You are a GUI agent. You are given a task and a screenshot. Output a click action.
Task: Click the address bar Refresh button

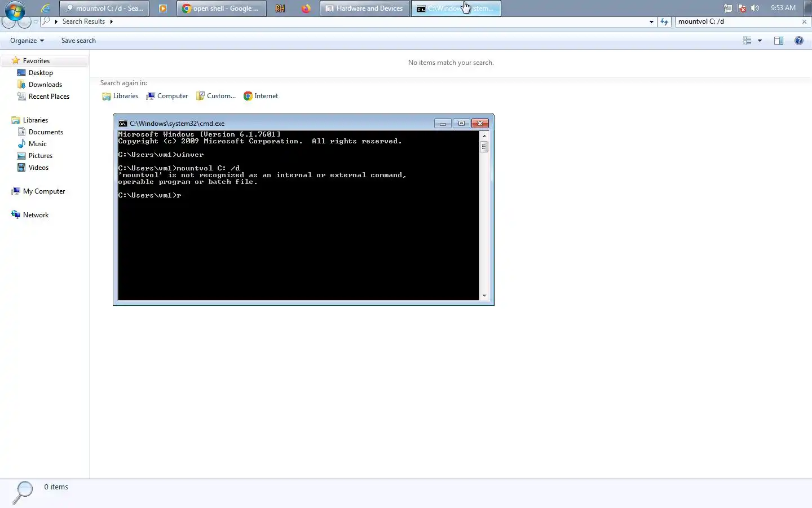(x=664, y=21)
